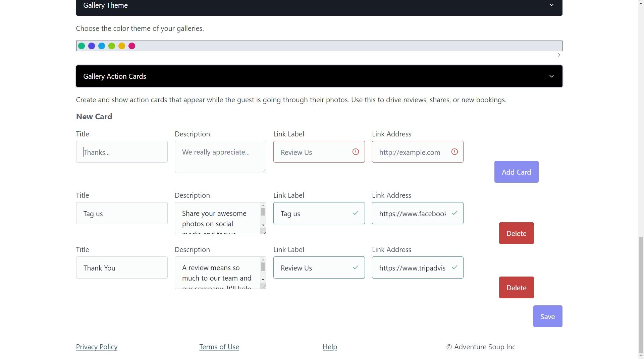
Task: Click the Add Card button
Action: [516, 172]
